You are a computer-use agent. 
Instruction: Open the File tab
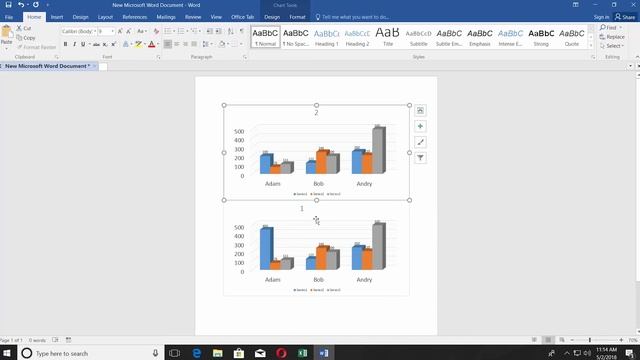point(9,17)
